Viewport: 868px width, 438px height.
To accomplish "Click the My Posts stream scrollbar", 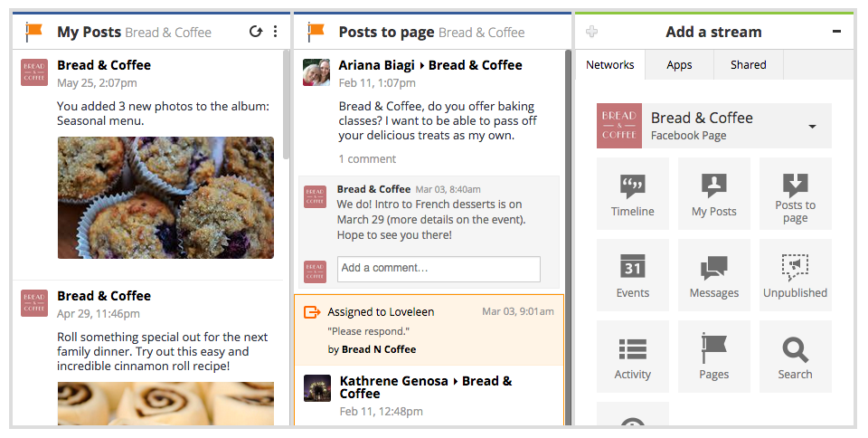I will coord(286,105).
